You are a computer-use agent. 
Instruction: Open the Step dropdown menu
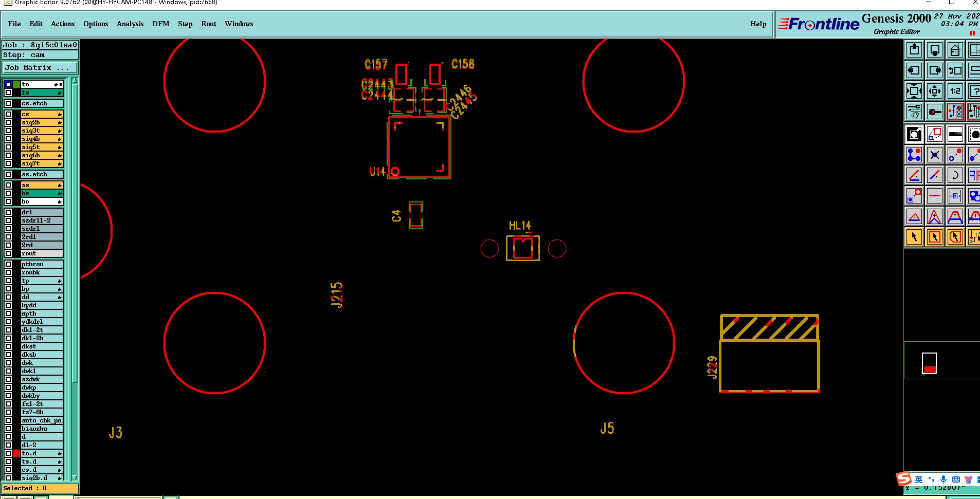coord(185,24)
